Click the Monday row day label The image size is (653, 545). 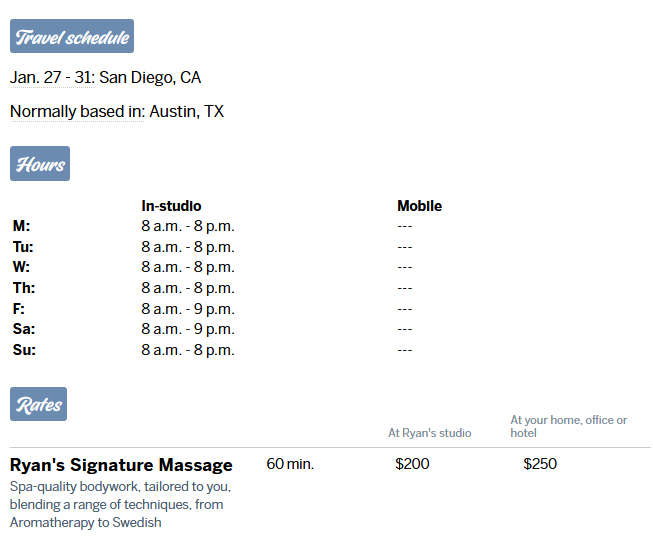[x=21, y=227]
